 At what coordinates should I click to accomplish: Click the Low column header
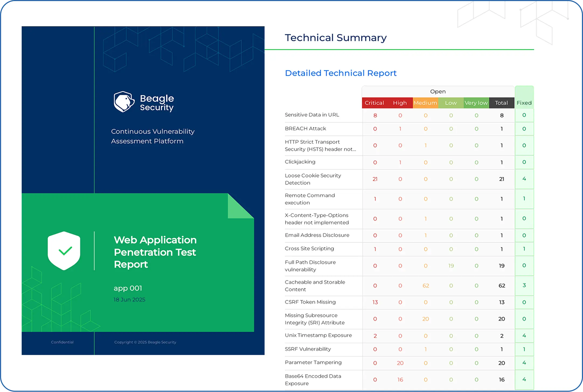pos(451,103)
